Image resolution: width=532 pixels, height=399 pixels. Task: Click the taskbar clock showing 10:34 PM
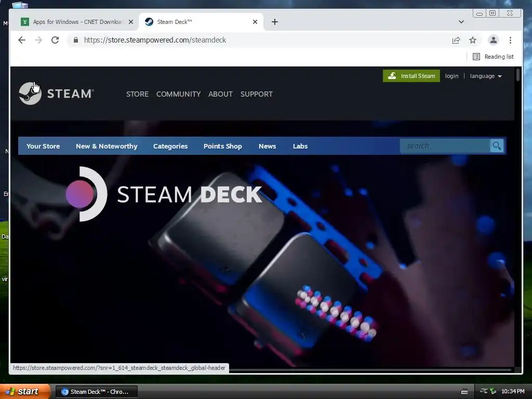click(x=513, y=392)
